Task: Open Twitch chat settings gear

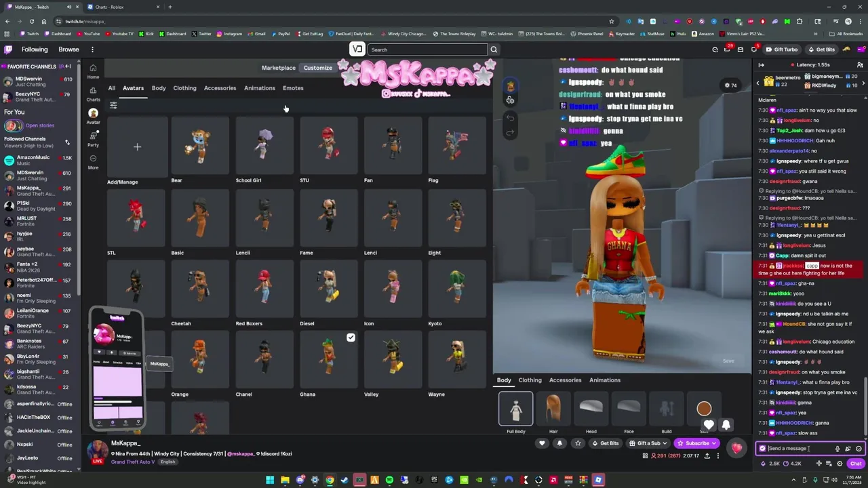Action: (x=840, y=464)
